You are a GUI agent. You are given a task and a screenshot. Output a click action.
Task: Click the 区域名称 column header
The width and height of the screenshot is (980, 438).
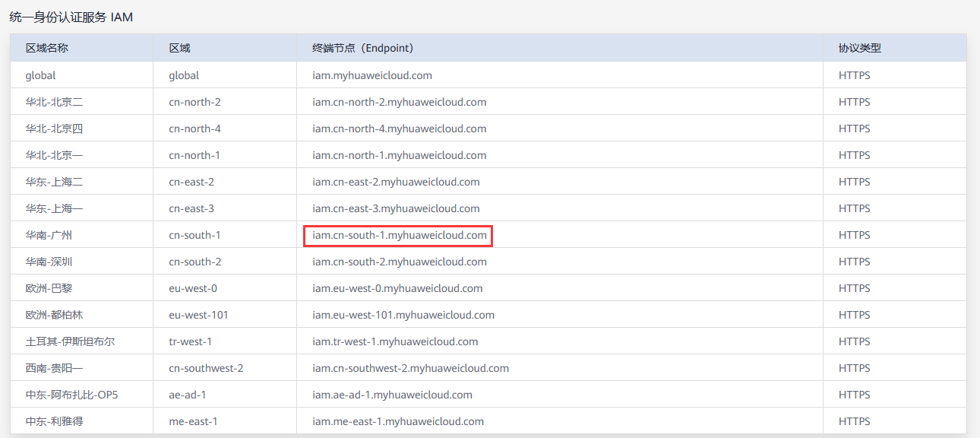47,48
